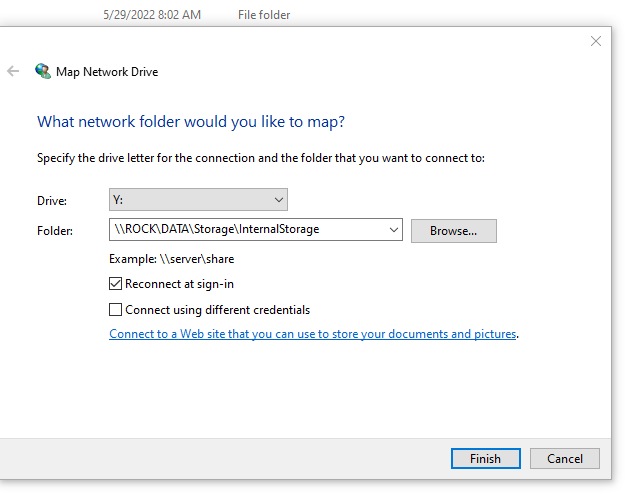Click the back arrow in the wizard
The width and height of the screenshot is (626, 499).
tap(13, 71)
